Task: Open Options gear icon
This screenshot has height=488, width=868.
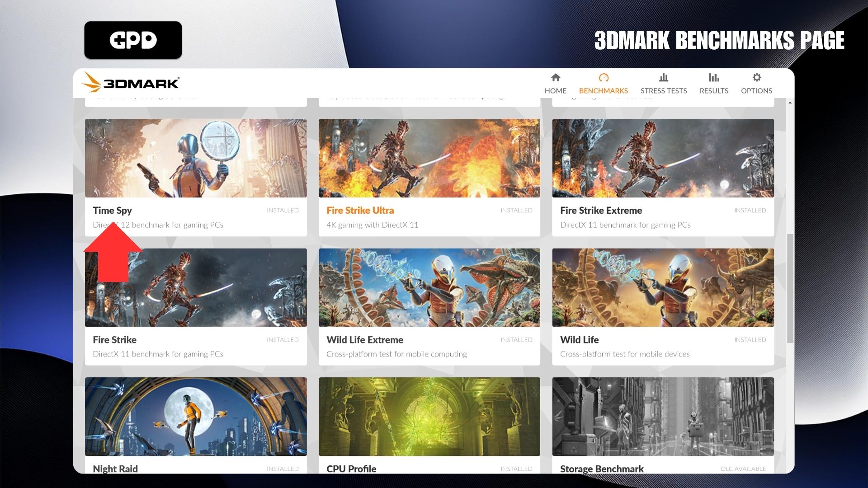Action: pos(756,78)
